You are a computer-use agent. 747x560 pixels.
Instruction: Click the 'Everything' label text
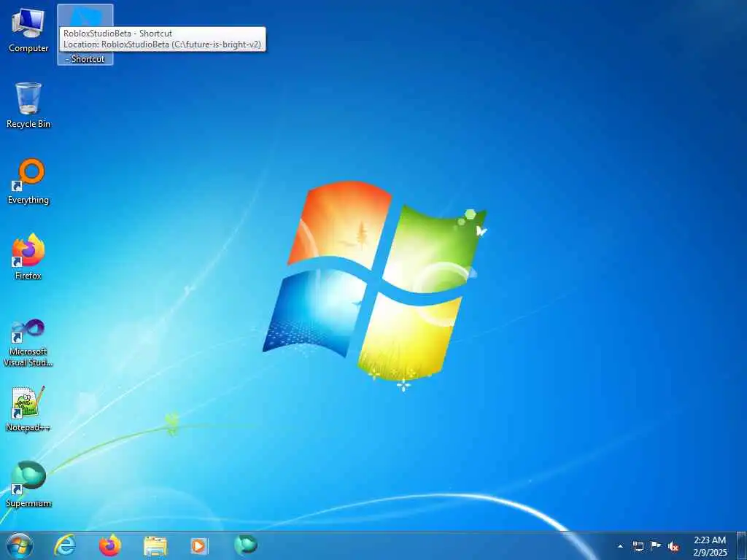coord(28,200)
